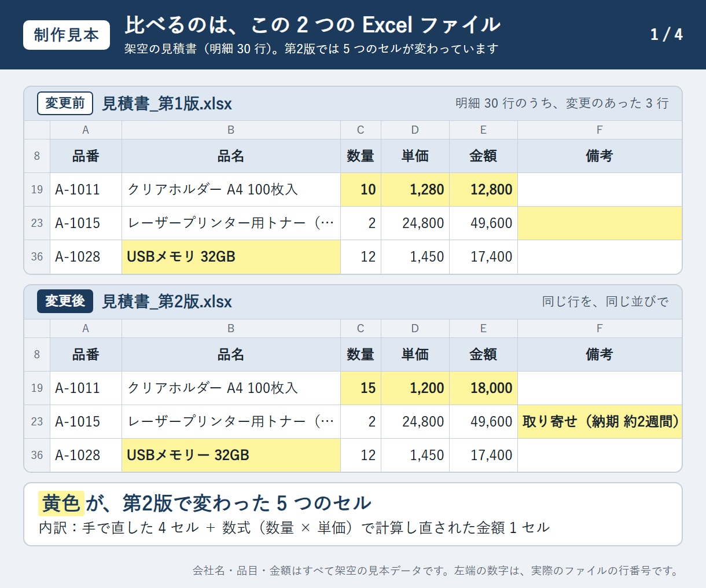Click クリアホルダー A4 100枚入 in the 第2版 sheet
706x588 pixels.
point(231,388)
